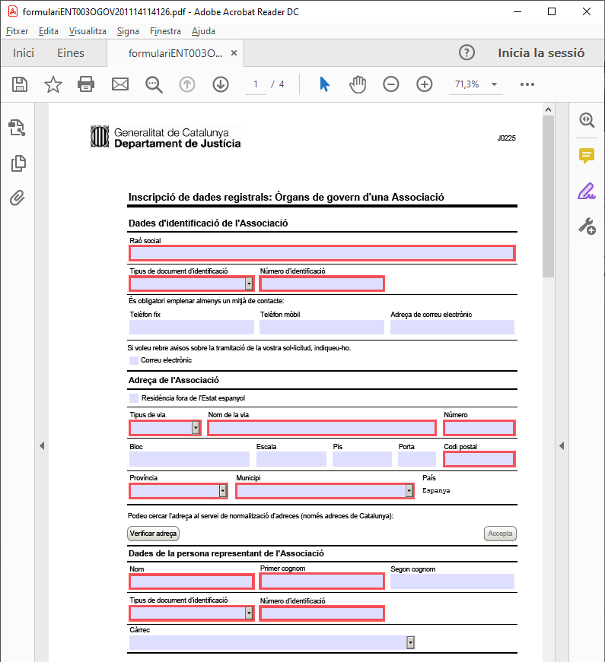The image size is (606, 662).
Task: Check the Correu electrònic checkbox
Action: (x=134, y=360)
